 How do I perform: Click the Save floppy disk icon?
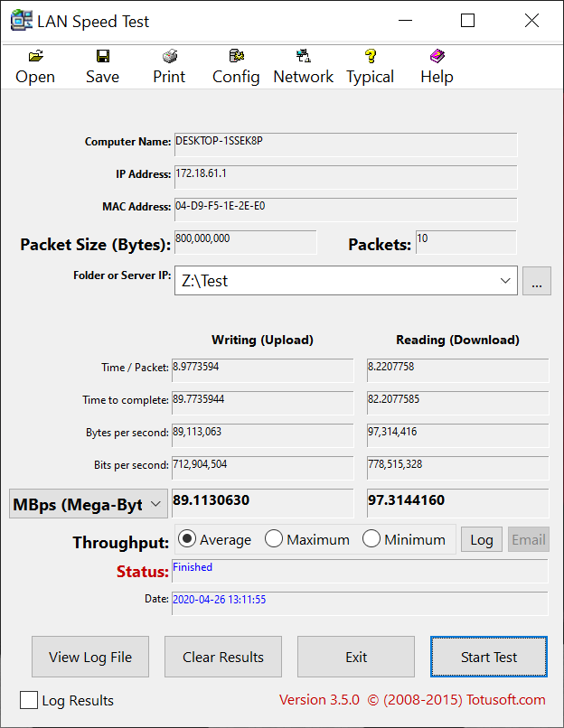point(103,56)
